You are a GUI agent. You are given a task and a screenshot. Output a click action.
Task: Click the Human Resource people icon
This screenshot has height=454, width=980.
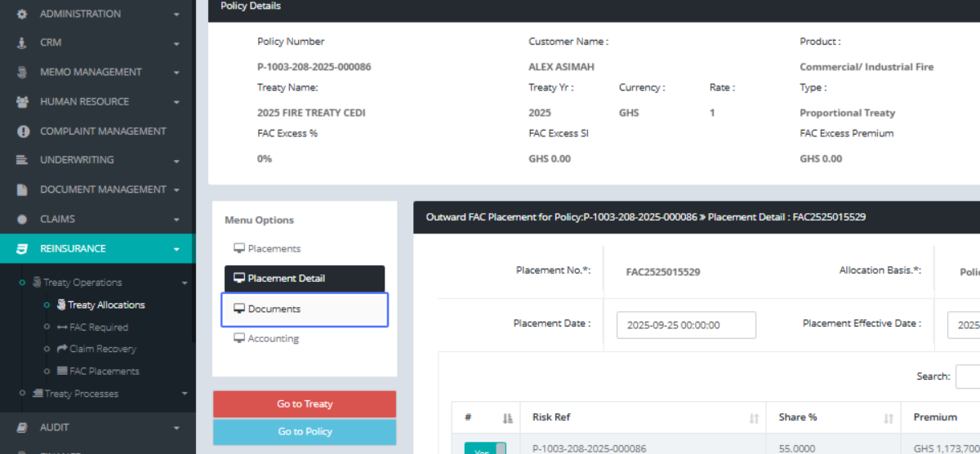tap(22, 102)
